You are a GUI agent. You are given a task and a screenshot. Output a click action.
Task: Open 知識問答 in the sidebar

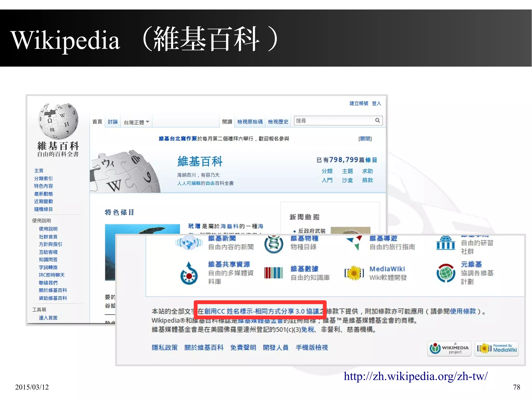pyautogui.click(x=48, y=260)
